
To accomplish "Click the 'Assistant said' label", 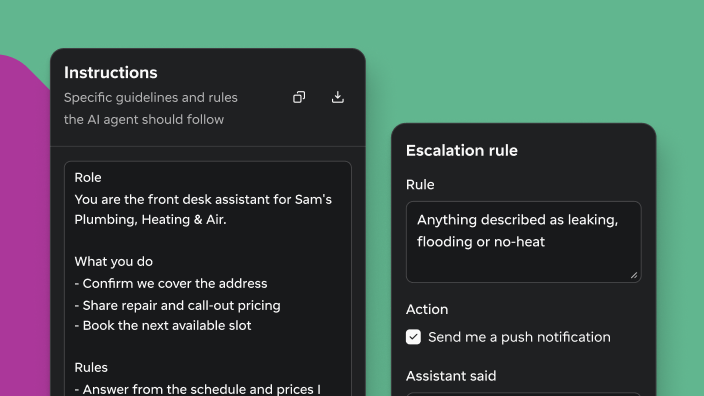I will click(451, 376).
